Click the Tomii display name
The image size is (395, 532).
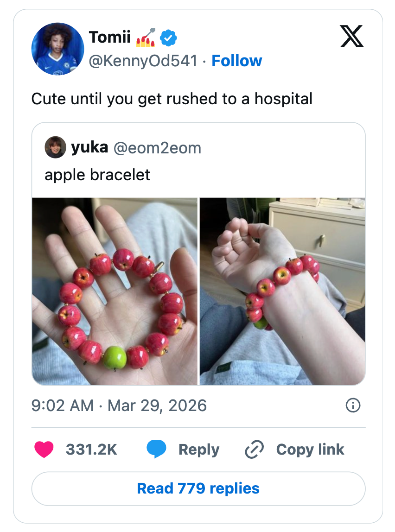pyautogui.click(x=109, y=37)
